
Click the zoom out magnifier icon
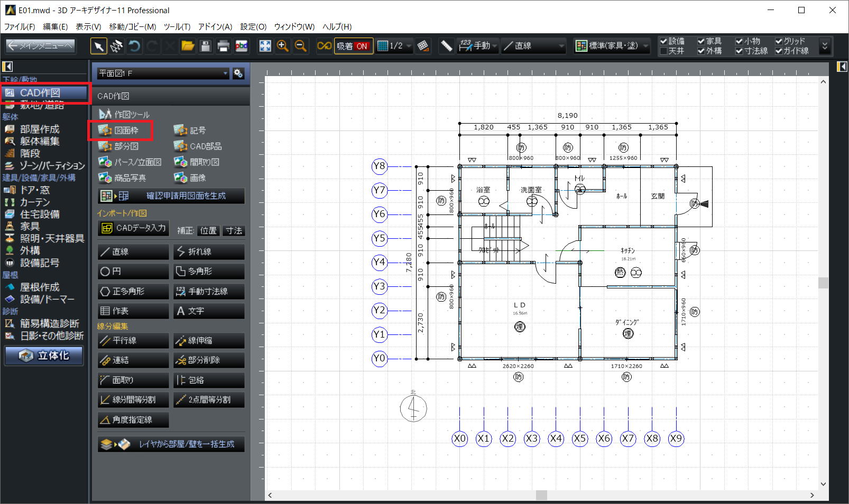[x=301, y=46]
